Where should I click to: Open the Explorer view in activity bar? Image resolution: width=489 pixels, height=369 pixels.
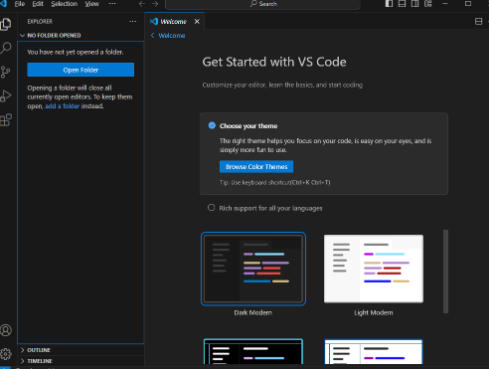coord(6,24)
